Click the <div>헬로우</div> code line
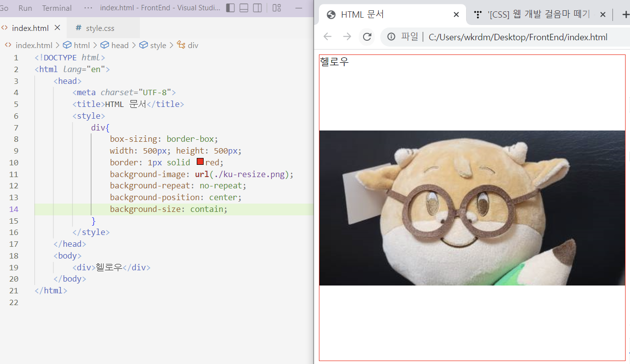This screenshot has width=630, height=364. (111, 267)
